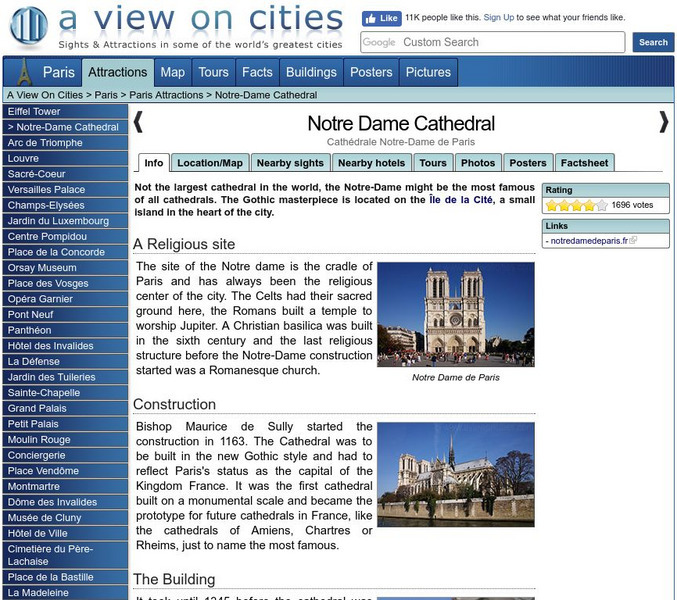Open the notredamedeparis.fr external link
This screenshot has height=600, width=677.
(x=588, y=241)
